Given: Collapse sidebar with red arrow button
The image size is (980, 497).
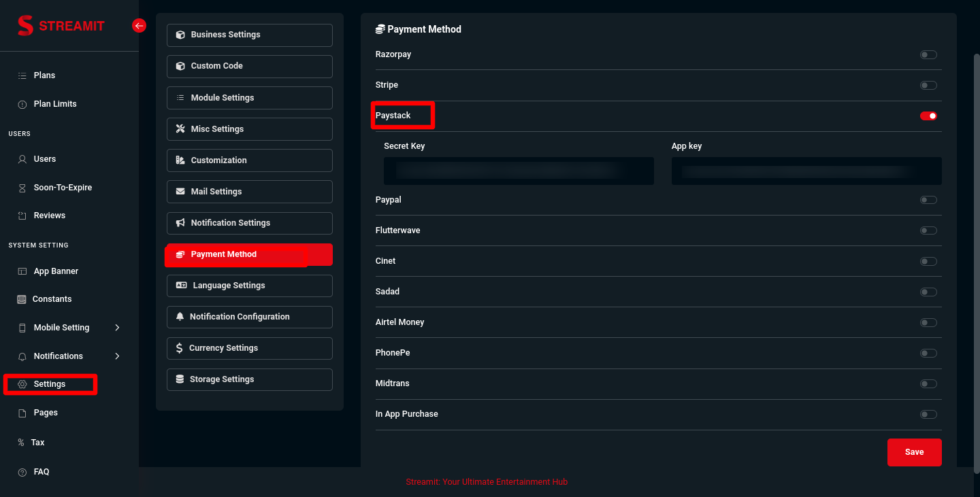Looking at the screenshot, I should (x=139, y=26).
